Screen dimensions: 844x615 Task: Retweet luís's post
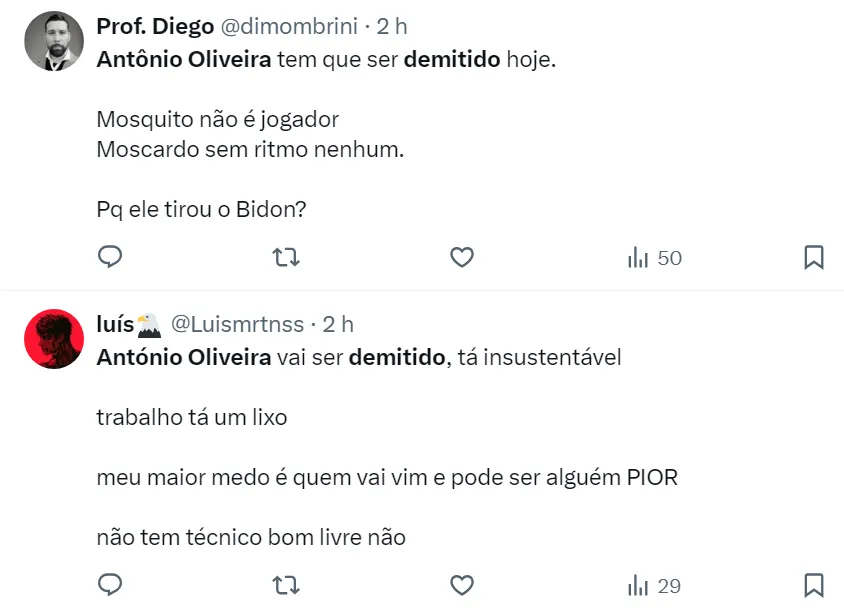[x=286, y=585]
